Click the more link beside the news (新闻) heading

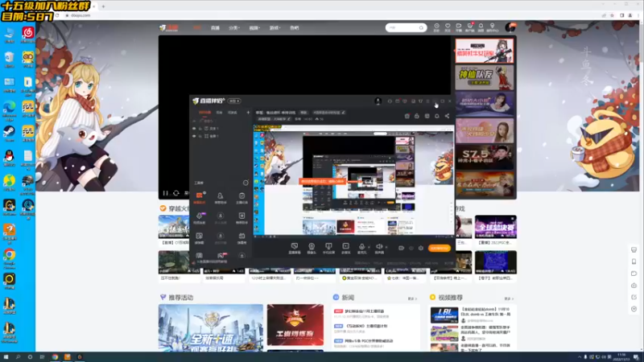point(412,298)
